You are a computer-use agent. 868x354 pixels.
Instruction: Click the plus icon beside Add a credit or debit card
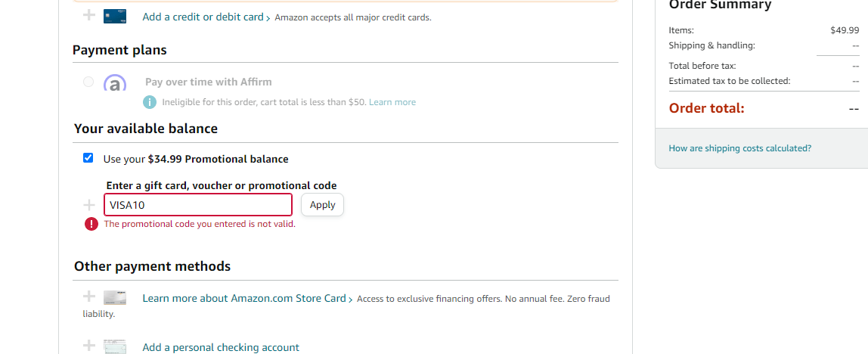pyautogui.click(x=89, y=16)
